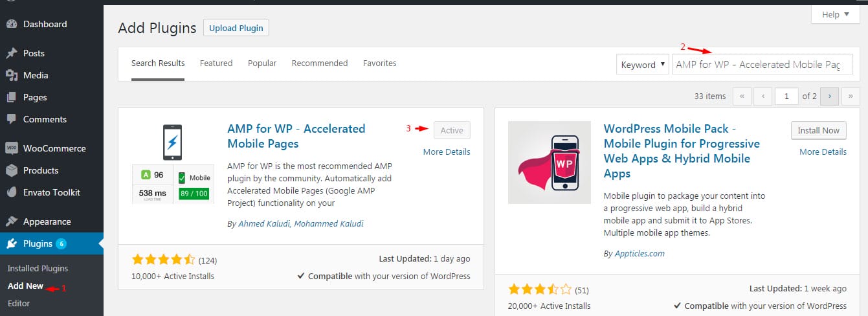
Task: Click the Appearance paintbrush icon
Action: coord(12,221)
